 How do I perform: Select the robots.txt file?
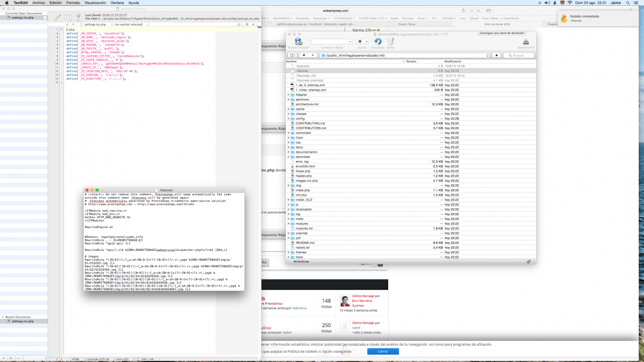coord(303,247)
